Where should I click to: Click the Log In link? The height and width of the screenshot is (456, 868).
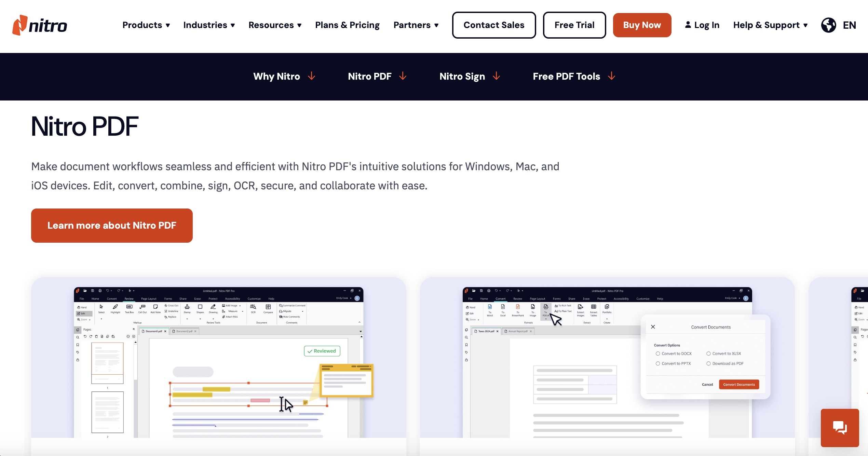tap(702, 25)
